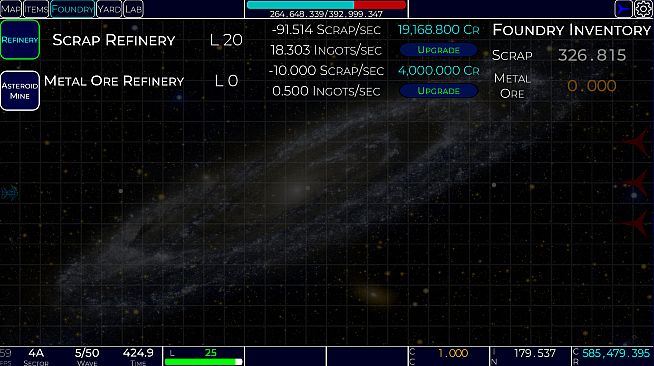
Task: Select the Scrap Refinery label
Action: (113, 40)
